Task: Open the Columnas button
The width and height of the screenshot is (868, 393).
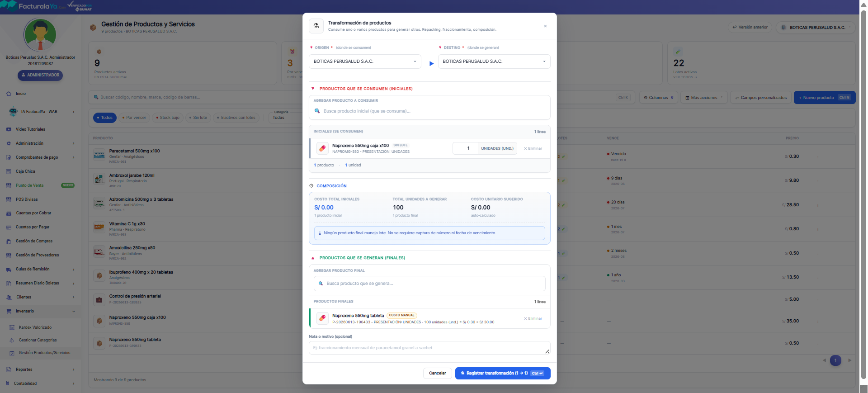Action: pos(659,98)
